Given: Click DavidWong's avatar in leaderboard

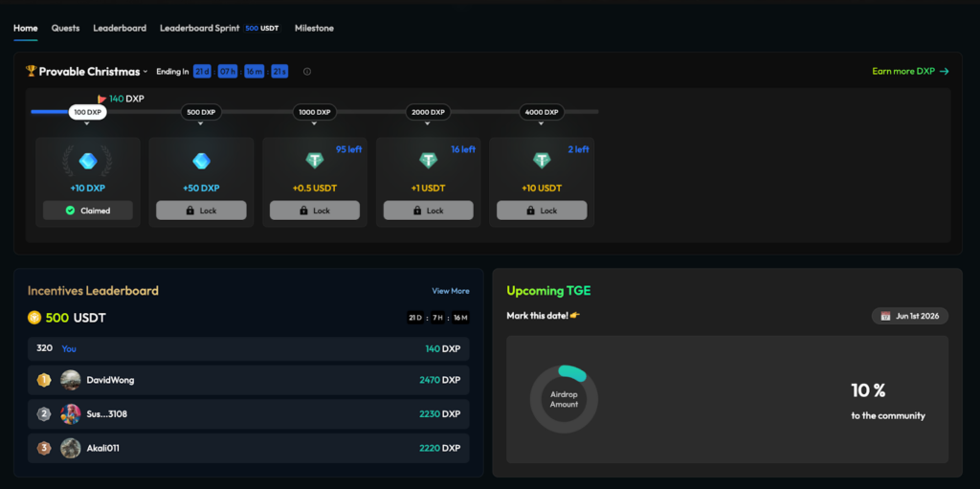Looking at the screenshot, I should tap(71, 380).
